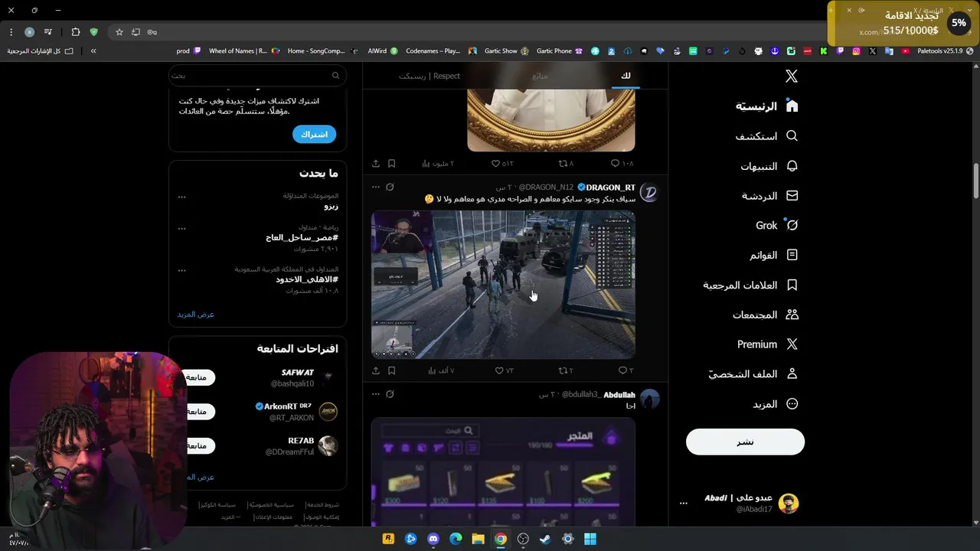The height and width of the screenshot is (551, 980).
Task: Follow ArkonRT with the متابعة button
Action: pyautogui.click(x=198, y=412)
